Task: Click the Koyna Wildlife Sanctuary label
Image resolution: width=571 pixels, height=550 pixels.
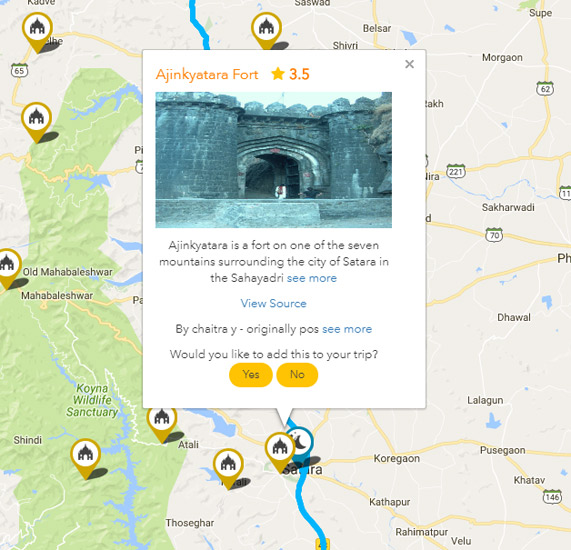Action: click(92, 400)
